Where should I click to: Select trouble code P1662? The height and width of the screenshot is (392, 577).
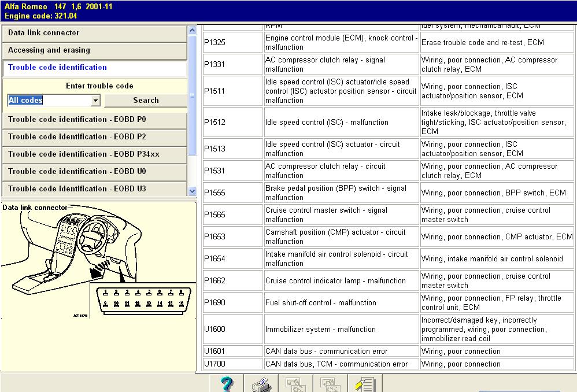pyautogui.click(x=232, y=280)
